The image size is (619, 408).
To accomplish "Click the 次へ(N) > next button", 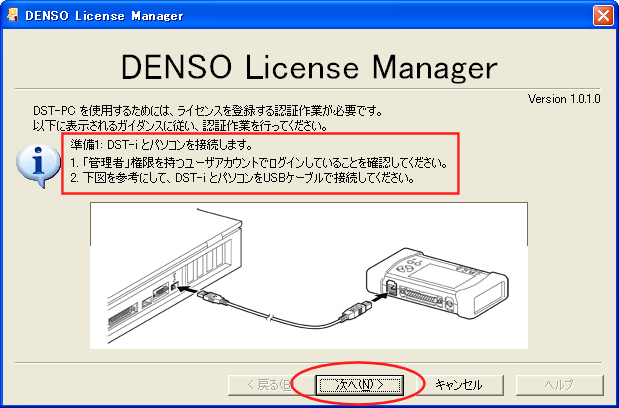I will pyautogui.click(x=360, y=385).
